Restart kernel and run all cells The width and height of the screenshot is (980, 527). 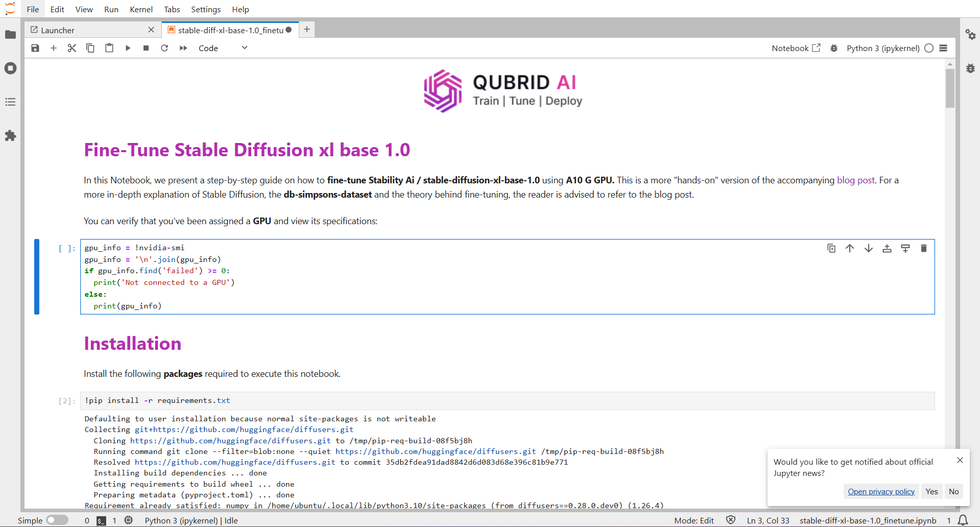pyautogui.click(x=183, y=48)
